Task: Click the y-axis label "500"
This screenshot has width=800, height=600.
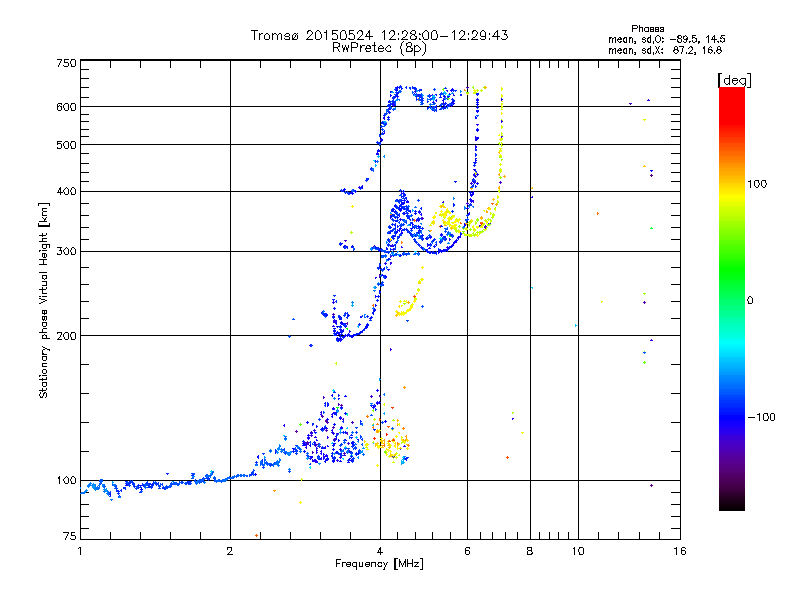Action: 66,145
